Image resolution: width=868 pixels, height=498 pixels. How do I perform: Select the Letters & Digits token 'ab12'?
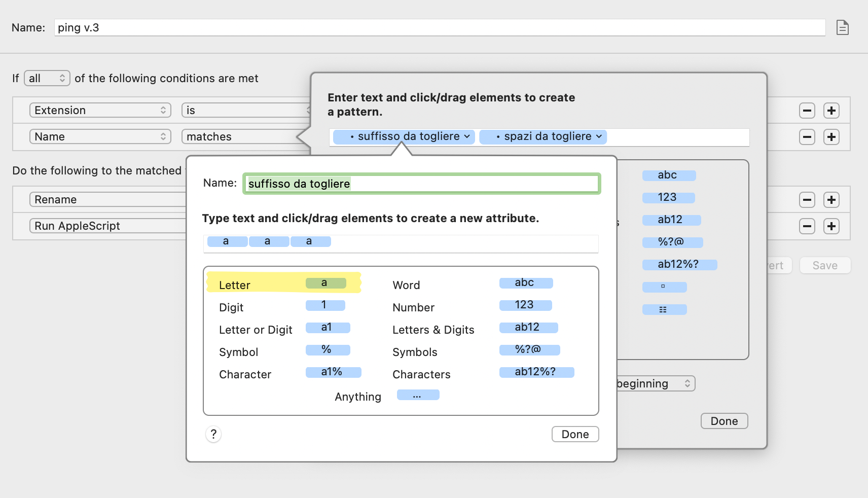pos(529,328)
